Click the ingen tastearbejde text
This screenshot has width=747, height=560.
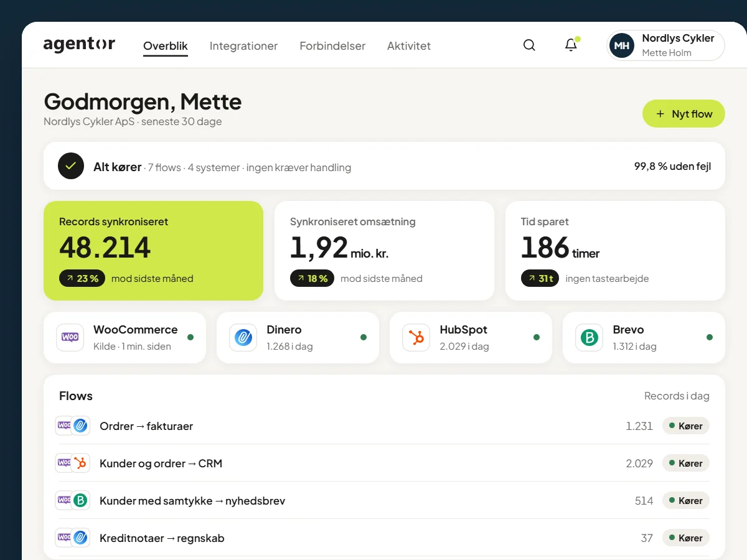(x=607, y=278)
